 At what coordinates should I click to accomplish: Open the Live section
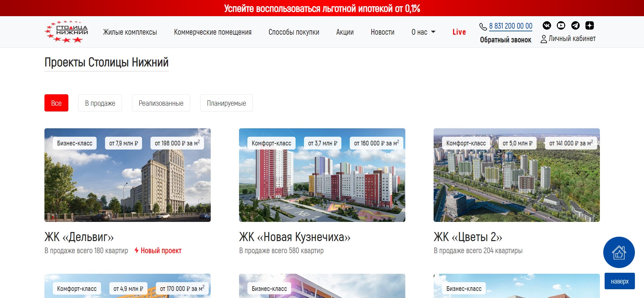459,32
